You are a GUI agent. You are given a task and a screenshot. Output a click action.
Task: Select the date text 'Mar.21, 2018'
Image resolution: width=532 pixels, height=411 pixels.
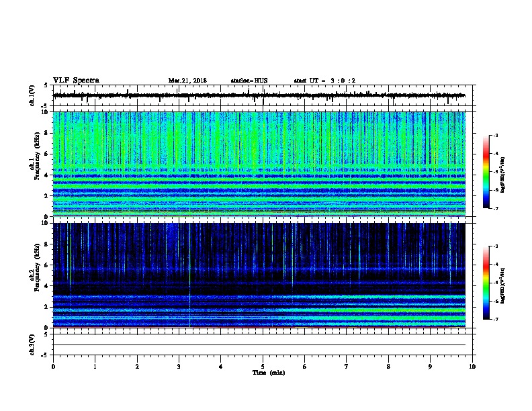click(187, 81)
